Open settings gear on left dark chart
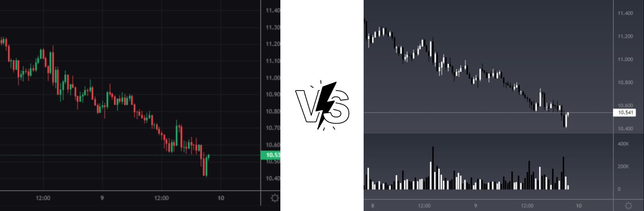 pos(275,199)
